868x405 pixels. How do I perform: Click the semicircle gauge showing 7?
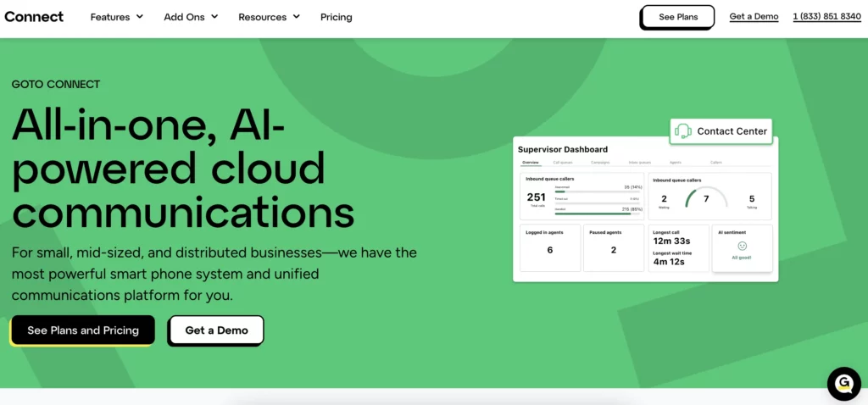coord(706,197)
